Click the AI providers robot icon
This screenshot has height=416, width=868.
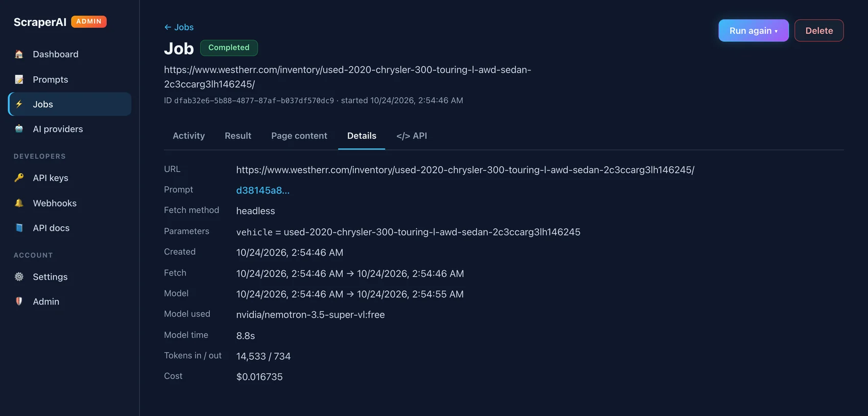click(19, 129)
